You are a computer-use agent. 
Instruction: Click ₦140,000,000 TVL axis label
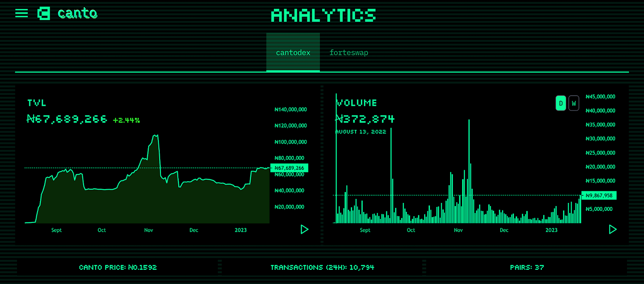[x=291, y=109]
